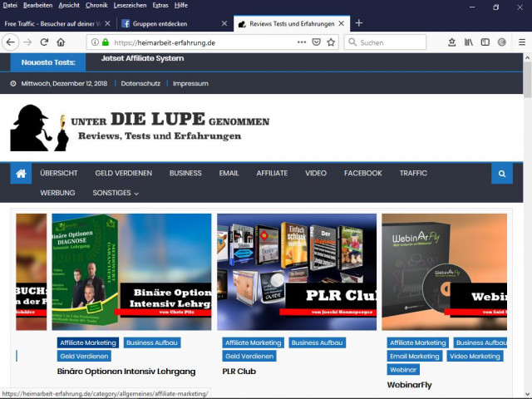The width and height of the screenshot is (532, 399).
Task: Expand the SONSTIGES dropdown menu
Action: point(116,193)
